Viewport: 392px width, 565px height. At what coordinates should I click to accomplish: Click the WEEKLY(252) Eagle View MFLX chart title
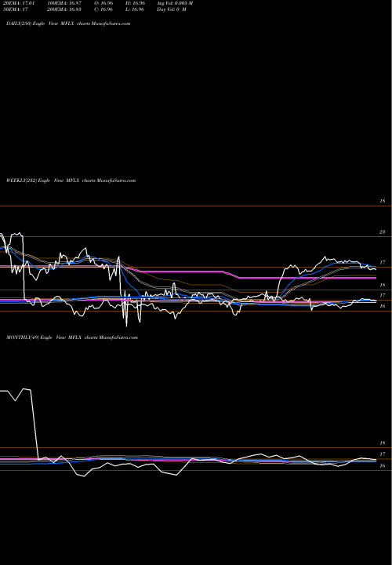point(71,180)
